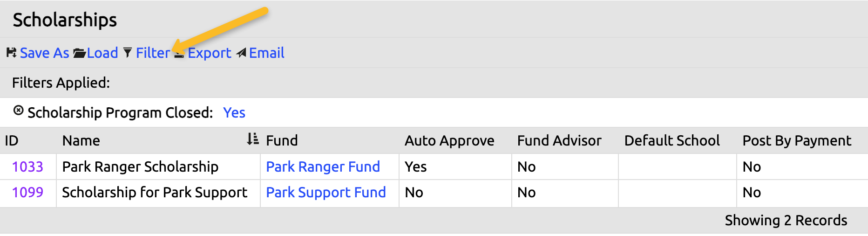Viewport: 868px width, 236px height.
Task: Open the Park Ranger Fund link
Action: pyautogui.click(x=323, y=167)
